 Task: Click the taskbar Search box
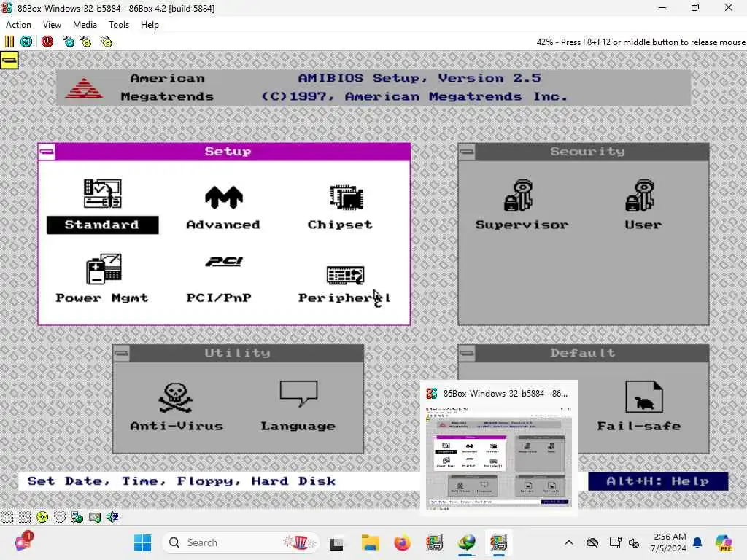coord(240,542)
